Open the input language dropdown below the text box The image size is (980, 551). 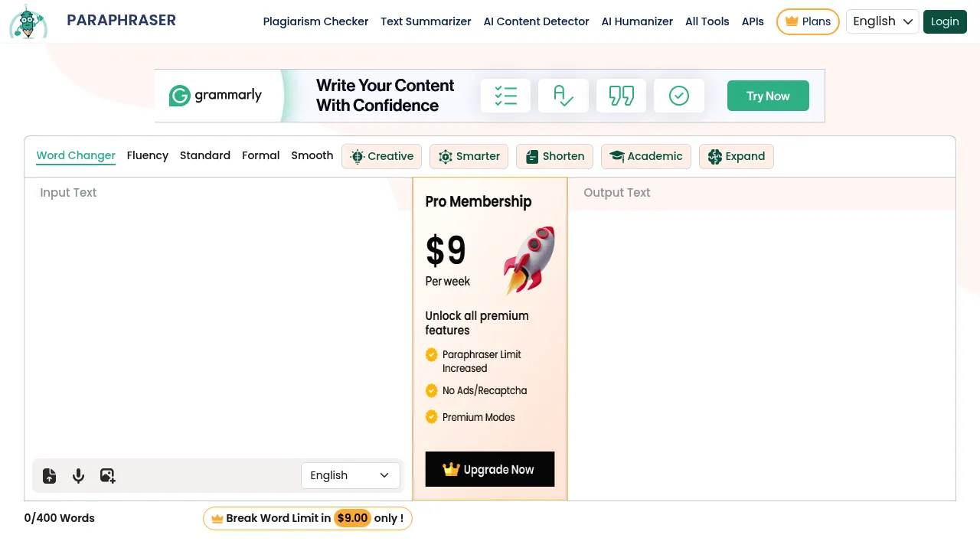click(350, 475)
